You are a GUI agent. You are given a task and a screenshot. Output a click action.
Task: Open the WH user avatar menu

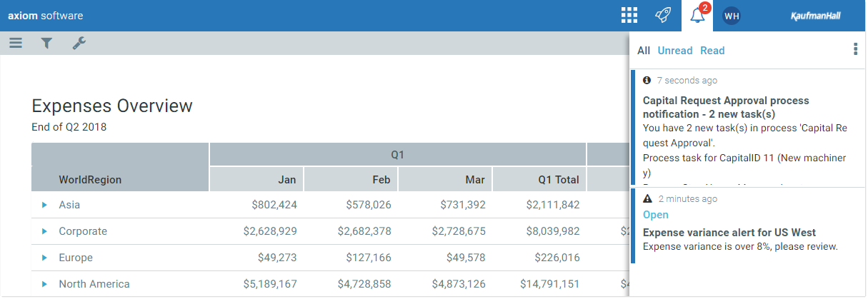[x=731, y=16]
